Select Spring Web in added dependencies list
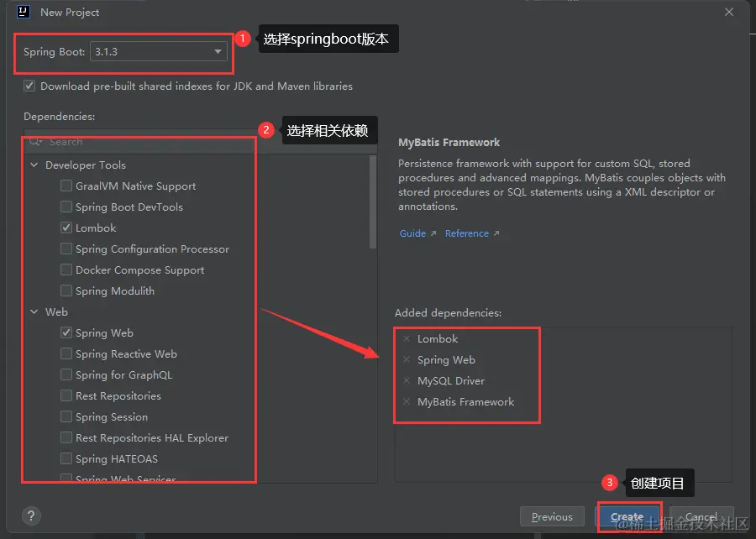The image size is (756, 539). click(446, 360)
